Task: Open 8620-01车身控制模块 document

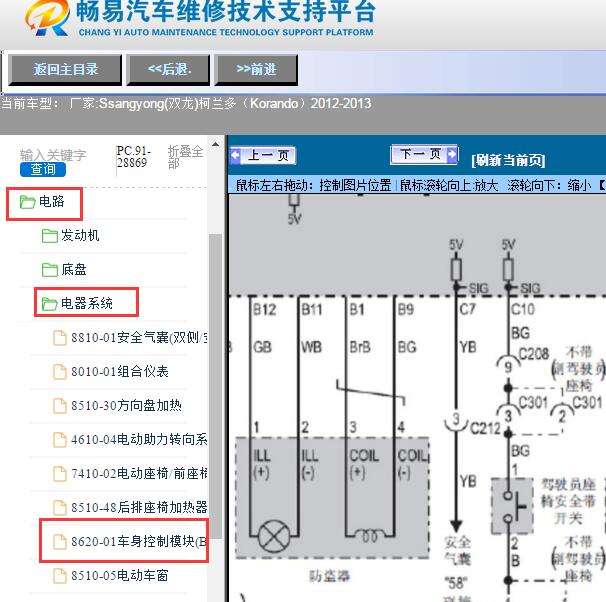Action: [x=139, y=541]
